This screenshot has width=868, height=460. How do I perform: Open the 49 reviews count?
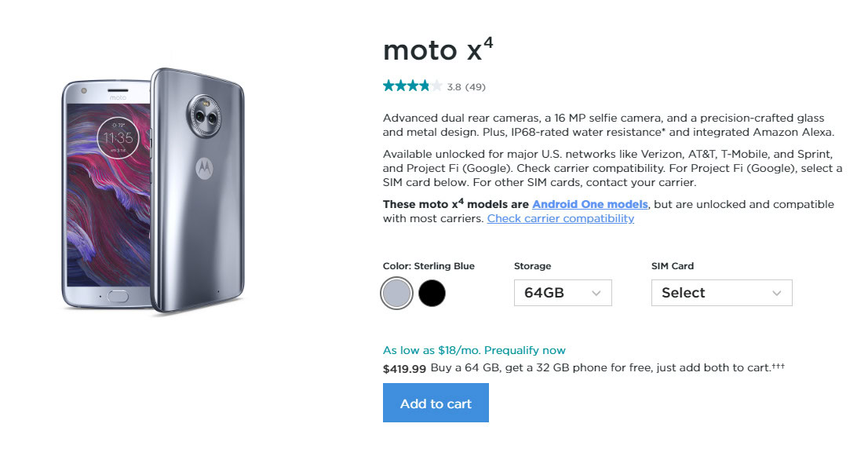click(x=476, y=86)
